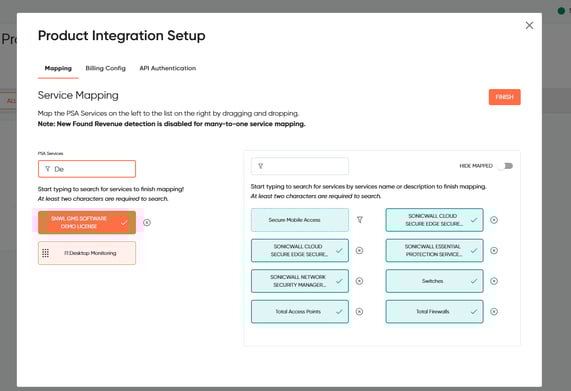The width and height of the screenshot is (571, 391).
Task: Select the IT Desktop Monitoring service tile
Action: click(87, 253)
